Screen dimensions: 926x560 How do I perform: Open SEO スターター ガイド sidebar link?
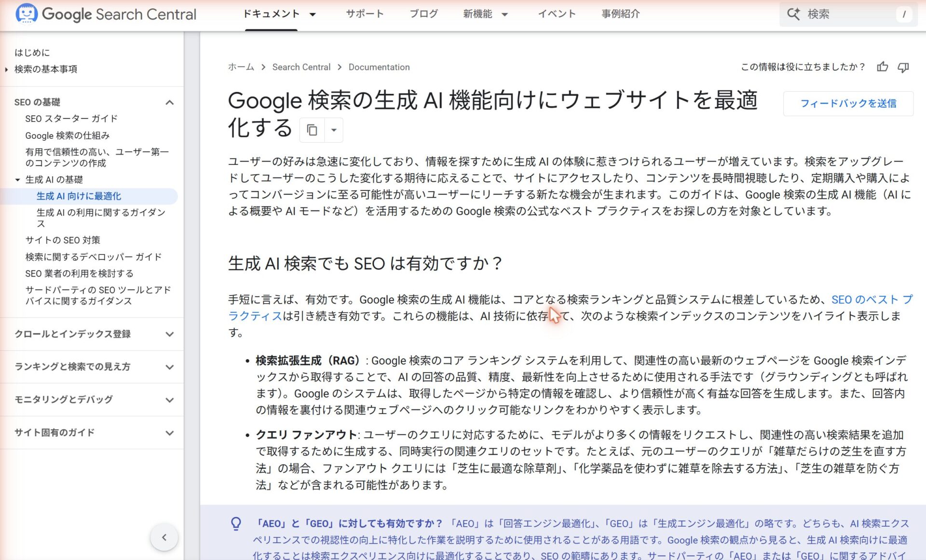point(71,119)
